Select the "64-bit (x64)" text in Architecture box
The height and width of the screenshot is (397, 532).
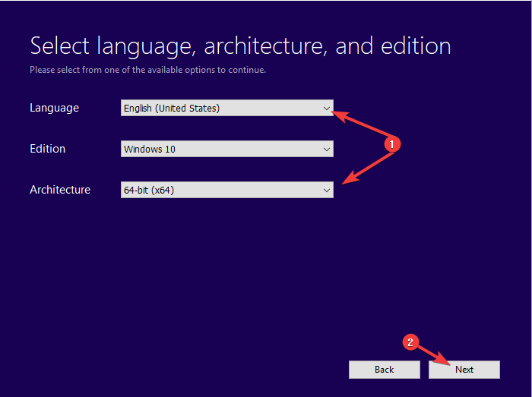click(x=149, y=191)
